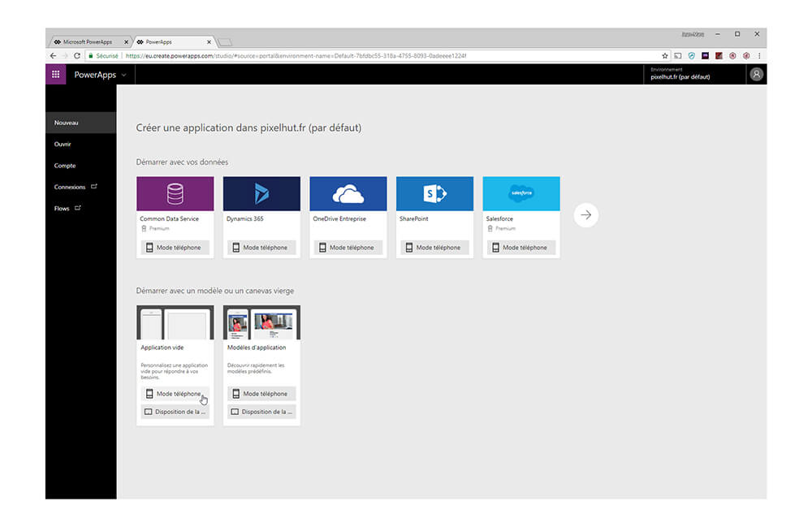Click the external link icon beside Connexions

tap(93, 187)
